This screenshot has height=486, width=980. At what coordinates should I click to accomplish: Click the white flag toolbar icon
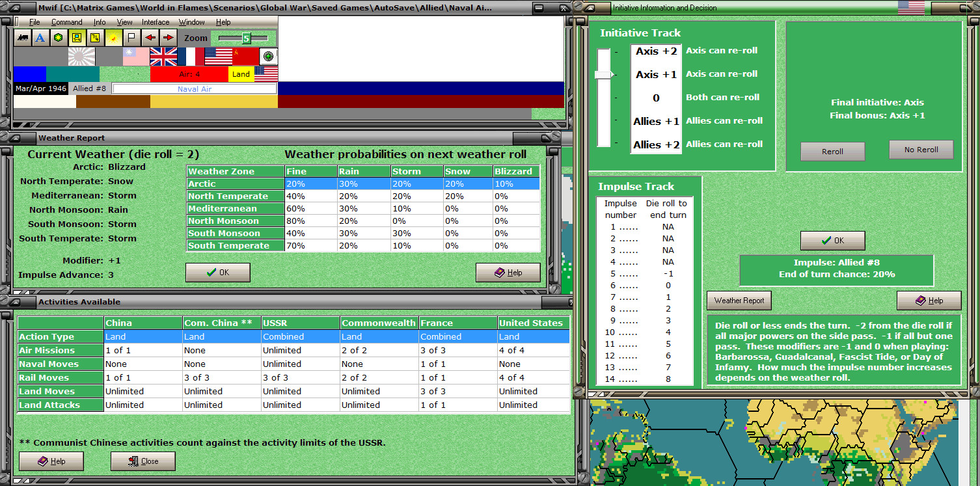tap(131, 38)
